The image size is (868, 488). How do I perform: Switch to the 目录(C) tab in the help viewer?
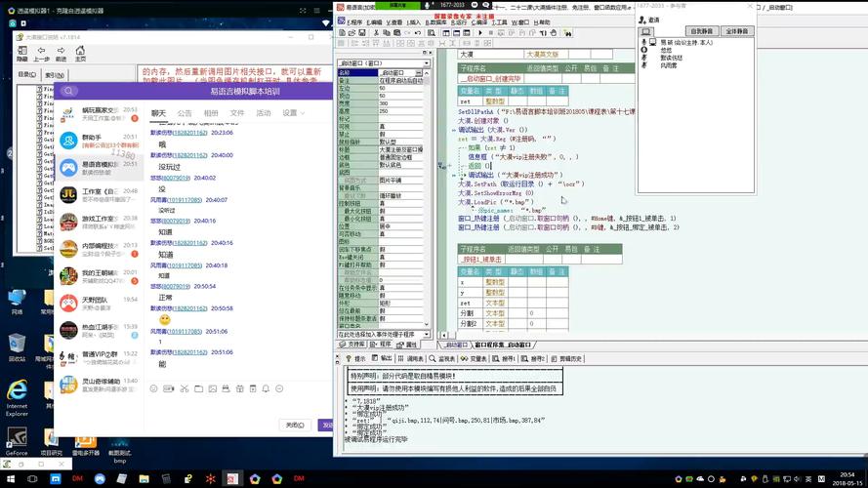tap(26, 74)
